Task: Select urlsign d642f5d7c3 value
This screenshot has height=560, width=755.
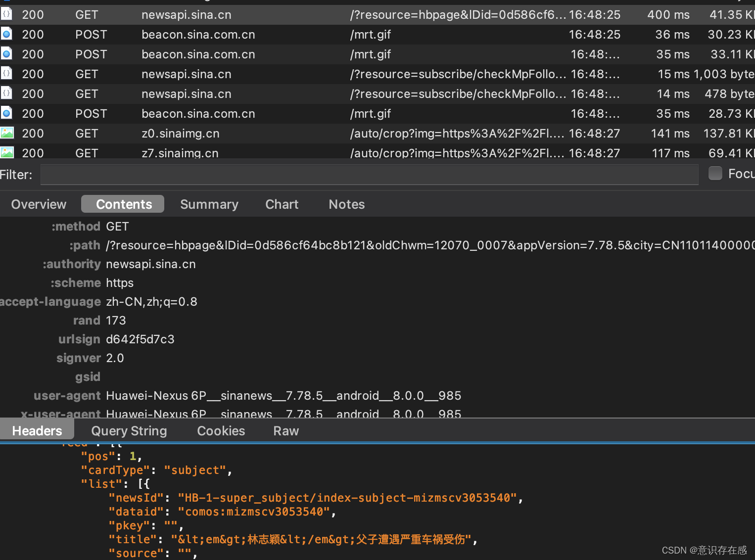Action: pyautogui.click(x=140, y=339)
